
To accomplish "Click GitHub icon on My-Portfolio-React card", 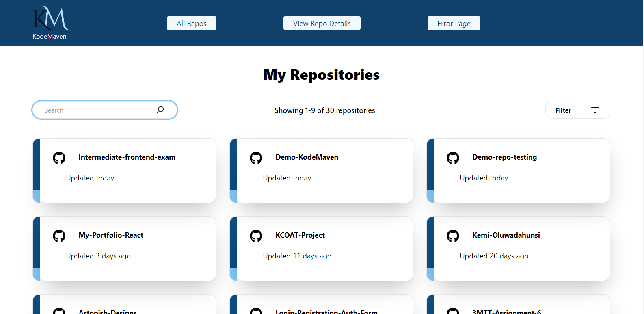I will click(59, 236).
